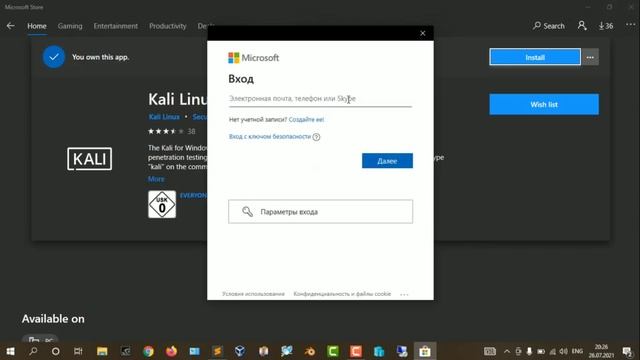Click the touch keyboard tray icon
Viewport: 640px width, 360px height.
click(x=490, y=351)
